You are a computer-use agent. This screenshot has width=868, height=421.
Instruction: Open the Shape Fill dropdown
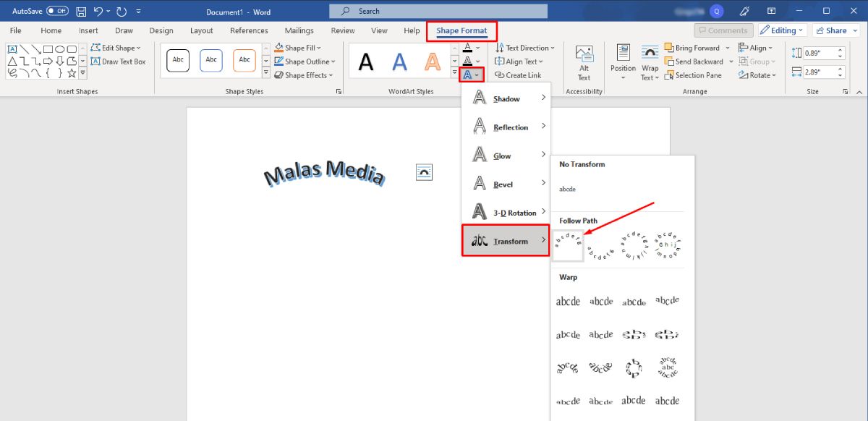pos(299,48)
